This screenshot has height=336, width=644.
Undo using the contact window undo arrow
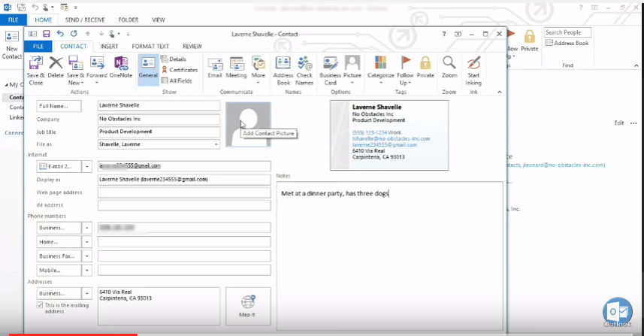[60, 34]
